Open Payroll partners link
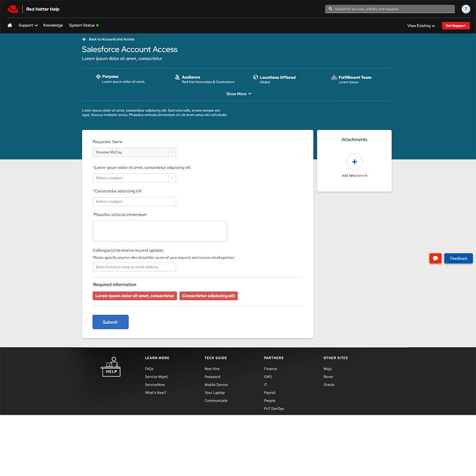Viewport: 476px width, 476px height. (x=270, y=392)
